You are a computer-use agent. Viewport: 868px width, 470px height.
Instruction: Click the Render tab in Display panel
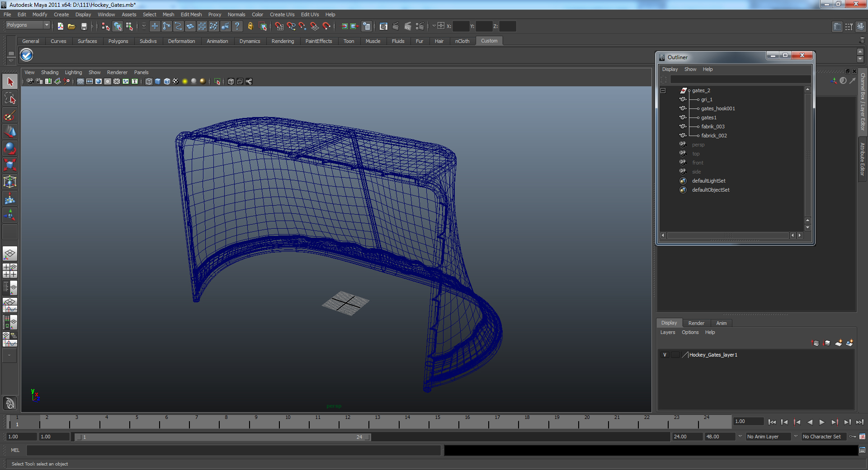coord(696,323)
